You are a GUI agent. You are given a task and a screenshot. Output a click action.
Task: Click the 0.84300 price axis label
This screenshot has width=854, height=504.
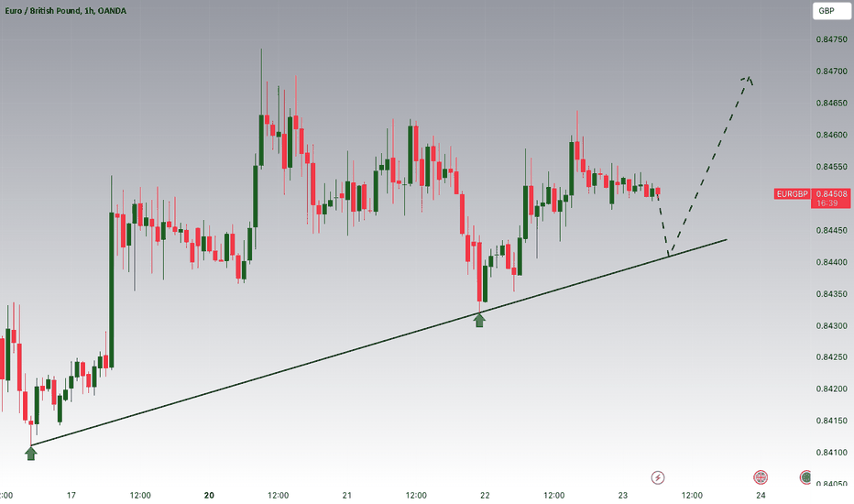tap(831, 326)
